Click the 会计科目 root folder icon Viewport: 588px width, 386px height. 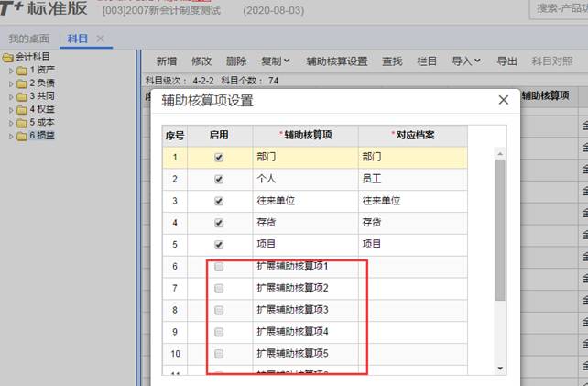[x=8, y=57]
